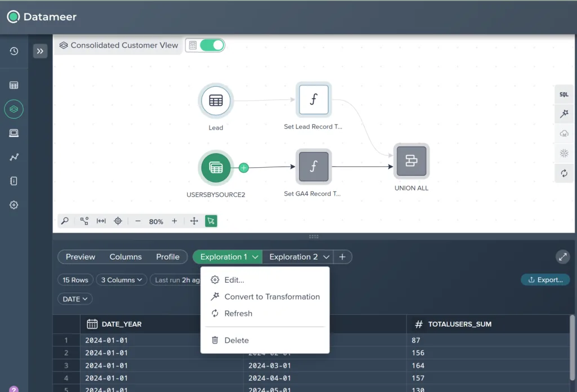Image resolution: width=577 pixels, height=392 pixels.
Task: Collapse the Exploration 1 dropdown chevron
Action: [x=255, y=257]
